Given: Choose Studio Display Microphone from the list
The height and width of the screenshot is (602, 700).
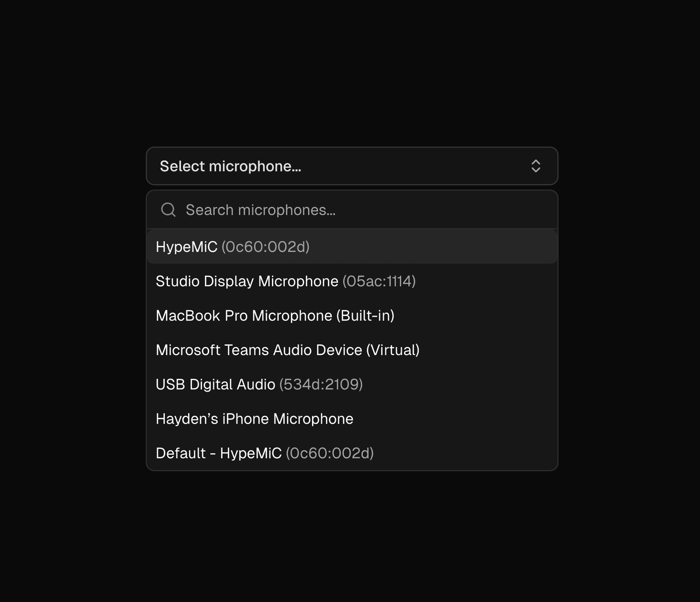Looking at the screenshot, I should click(x=247, y=281).
